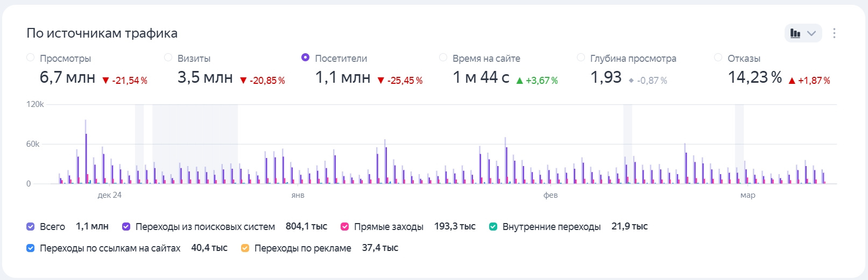
Task: Click the 1 м 44 с time value
Action: [x=481, y=77]
